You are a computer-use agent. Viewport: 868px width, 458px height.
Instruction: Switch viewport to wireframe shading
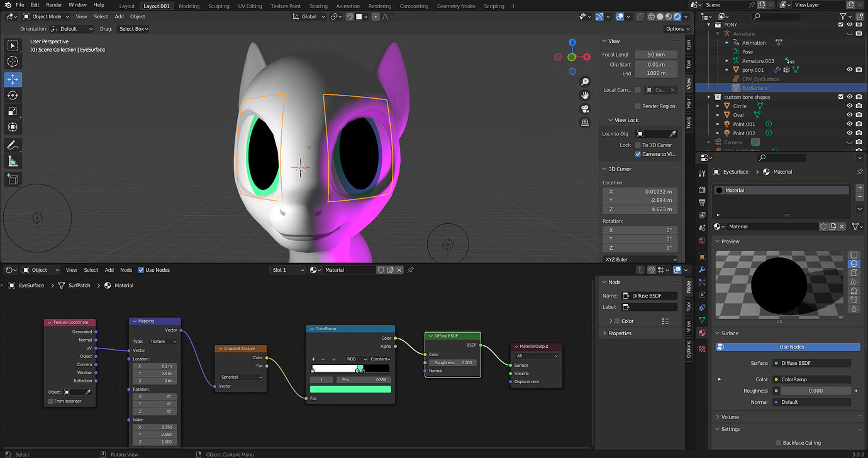[652, 16]
